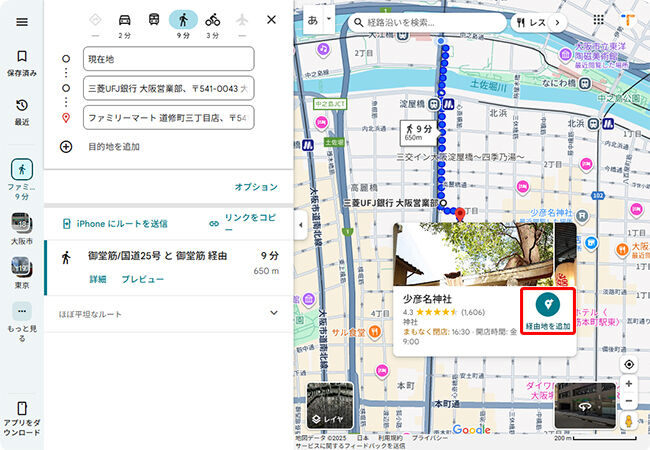The width and height of the screenshot is (650, 450).
Task: Click the 9分 650m walking route label
Action: [x=418, y=133]
